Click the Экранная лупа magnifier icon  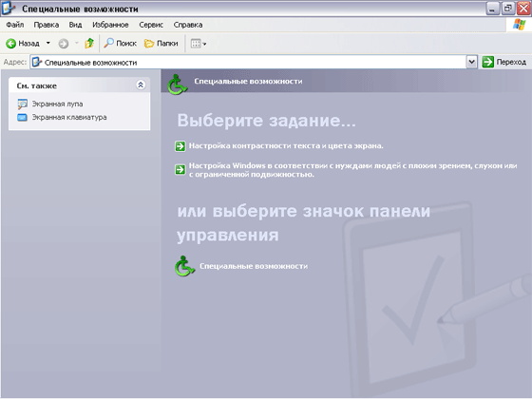tap(23, 104)
